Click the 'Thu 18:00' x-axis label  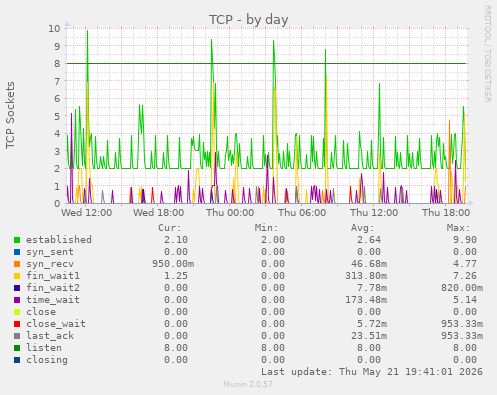pyautogui.click(x=446, y=213)
